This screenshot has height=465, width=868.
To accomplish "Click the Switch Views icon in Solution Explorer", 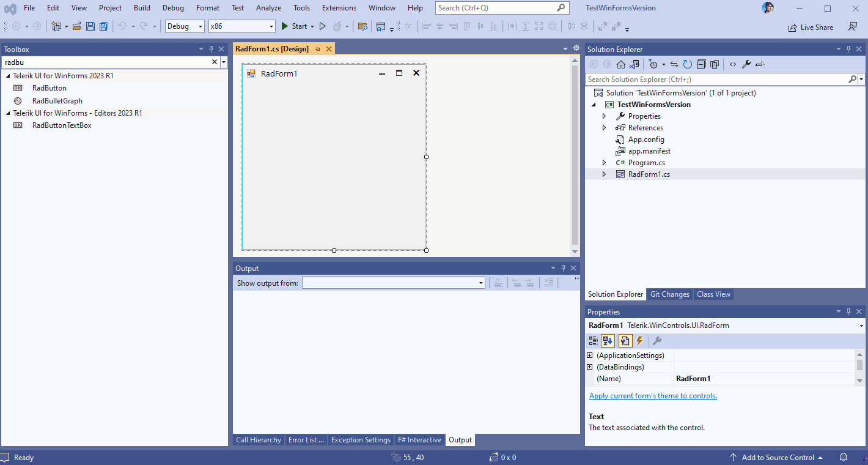I will [x=634, y=64].
